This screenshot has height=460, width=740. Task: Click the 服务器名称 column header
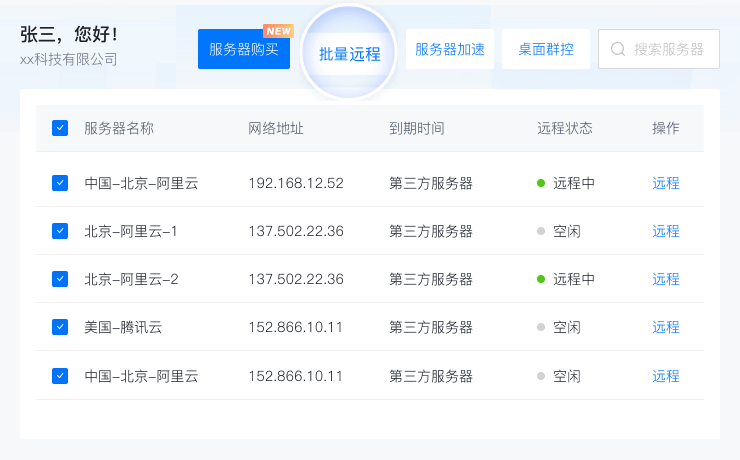(x=119, y=128)
